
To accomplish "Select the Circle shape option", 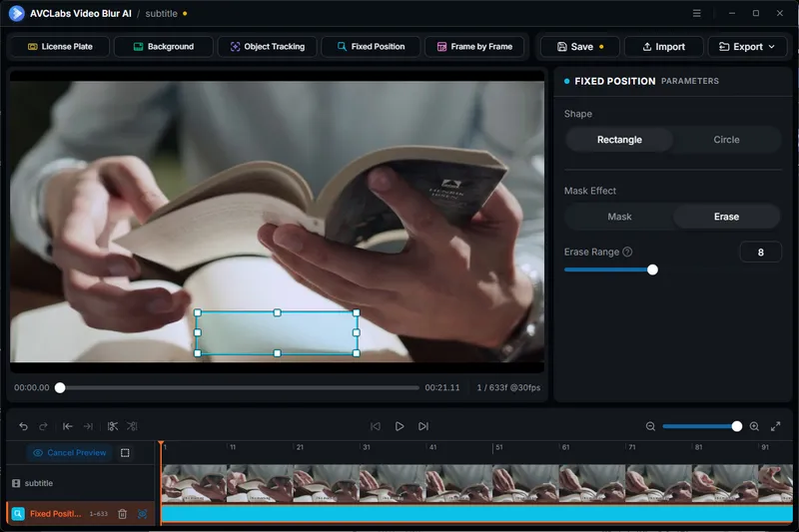I will pyautogui.click(x=726, y=140).
